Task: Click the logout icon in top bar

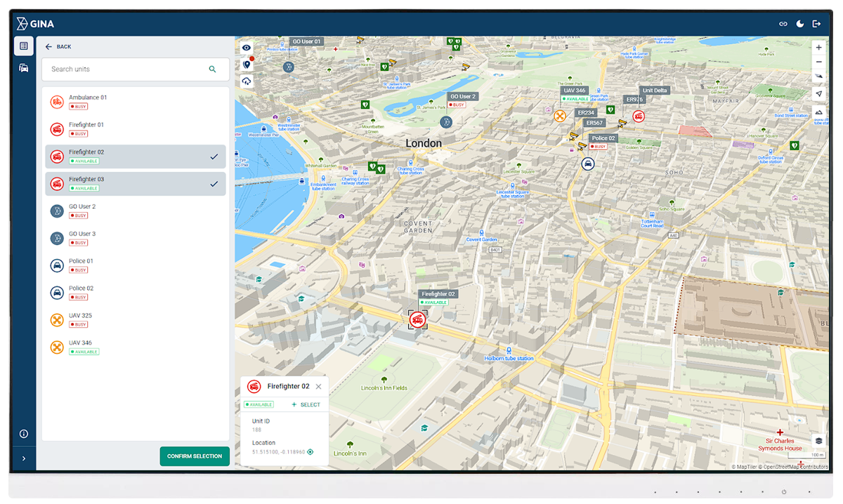Action: pyautogui.click(x=816, y=23)
